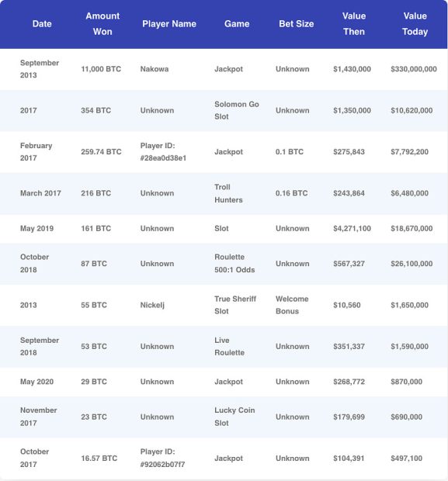Image resolution: width=448 pixels, height=481 pixels.
Task: Select the Solomon Go Slot game cell
Action: pos(237,110)
